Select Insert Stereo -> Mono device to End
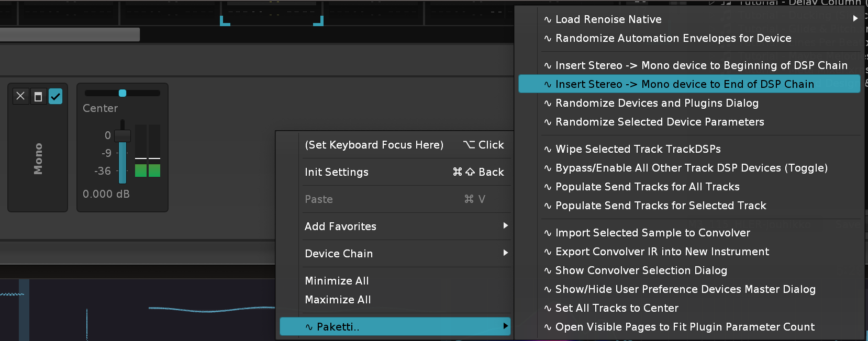Image resolution: width=868 pixels, height=341 pixels. click(684, 84)
